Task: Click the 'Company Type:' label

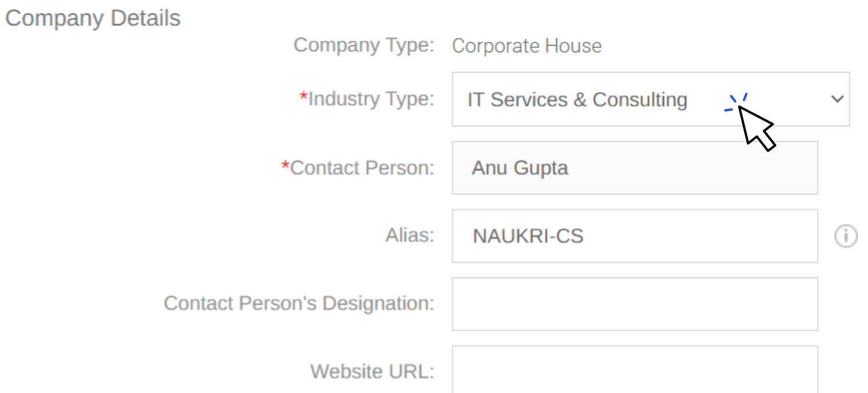Action: pos(364,45)
